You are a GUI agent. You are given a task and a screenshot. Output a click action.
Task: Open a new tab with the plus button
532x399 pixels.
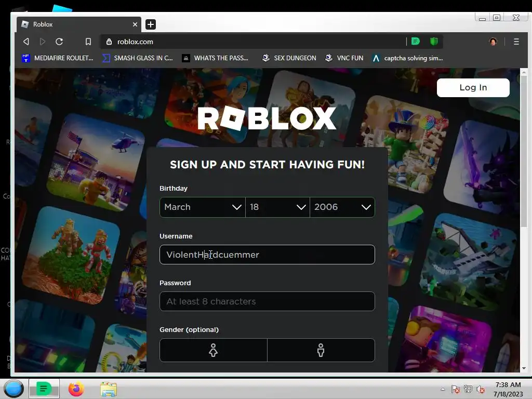click(x=151, y=24)
